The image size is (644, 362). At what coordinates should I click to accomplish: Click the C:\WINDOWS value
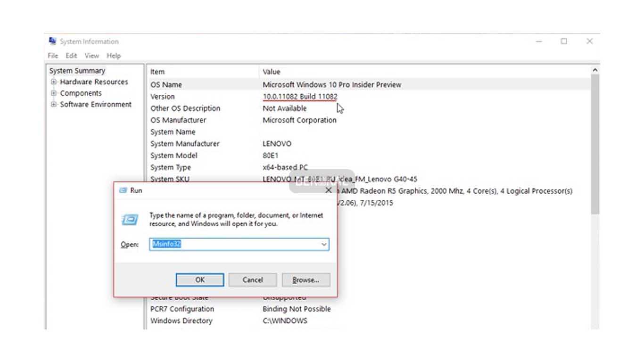285,321
